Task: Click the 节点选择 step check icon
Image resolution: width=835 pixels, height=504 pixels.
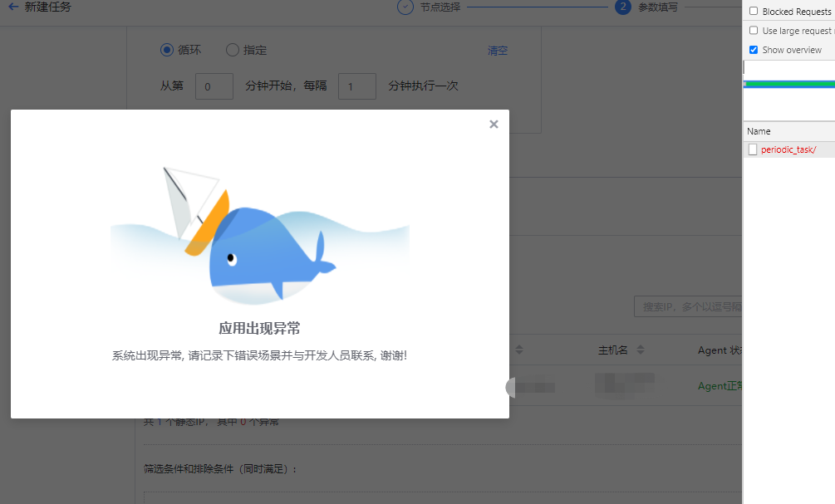Action: click(x=405, y=7)
